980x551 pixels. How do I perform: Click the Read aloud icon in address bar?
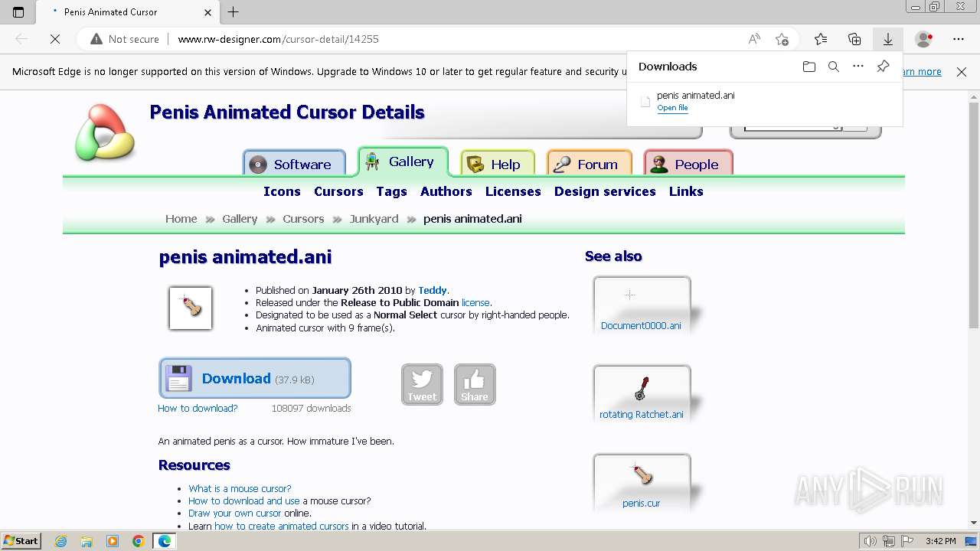click(754, 39)
